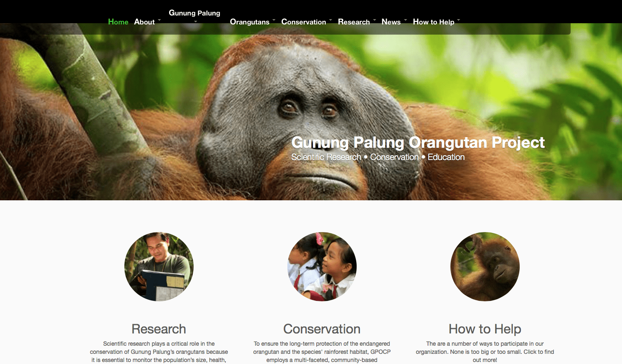Viewport: 622px width, 364px height.
Task: Expand the Research dropdown caret in navbar
Action: tap(375, 20)
